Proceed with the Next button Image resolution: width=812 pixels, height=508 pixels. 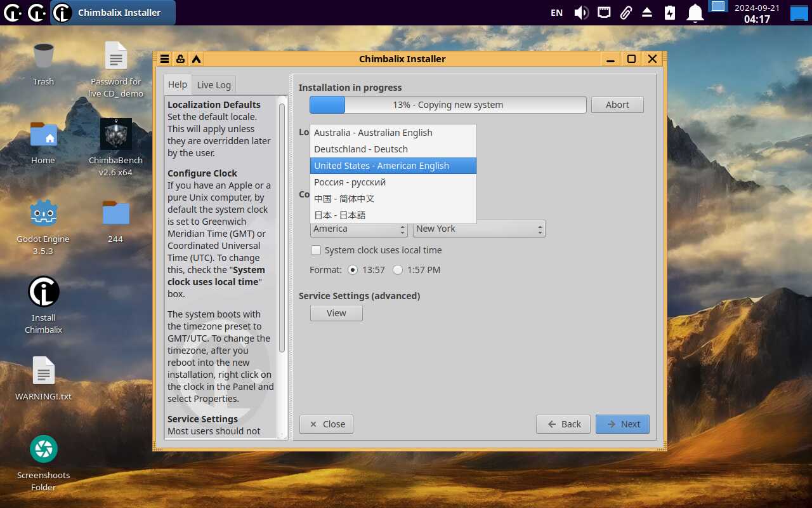622,424
